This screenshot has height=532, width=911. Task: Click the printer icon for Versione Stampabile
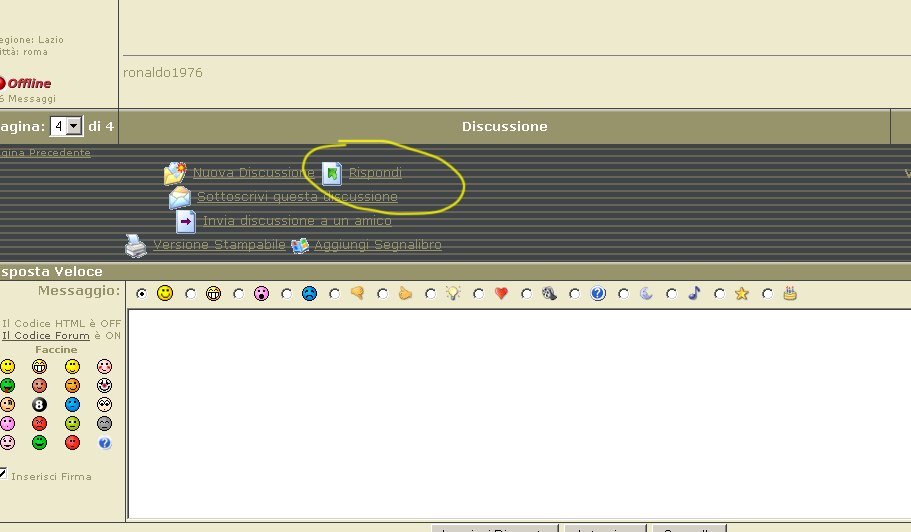click(x=135, y=245)
